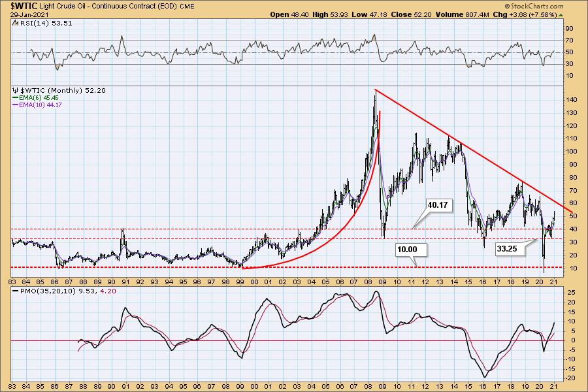Click the PMO(35,20,10) 9.53 label
This screenshot has width=588, height=392.
(59, 291)
